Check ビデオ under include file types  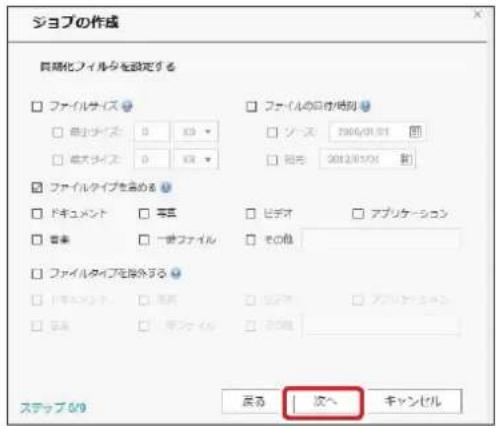click(x=251, y=214)
